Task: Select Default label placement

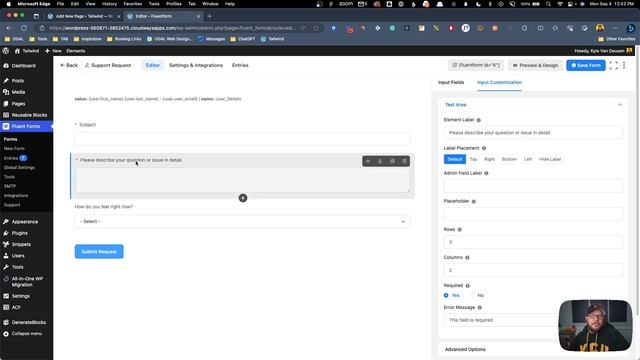Action: click(x=455, y=159)
